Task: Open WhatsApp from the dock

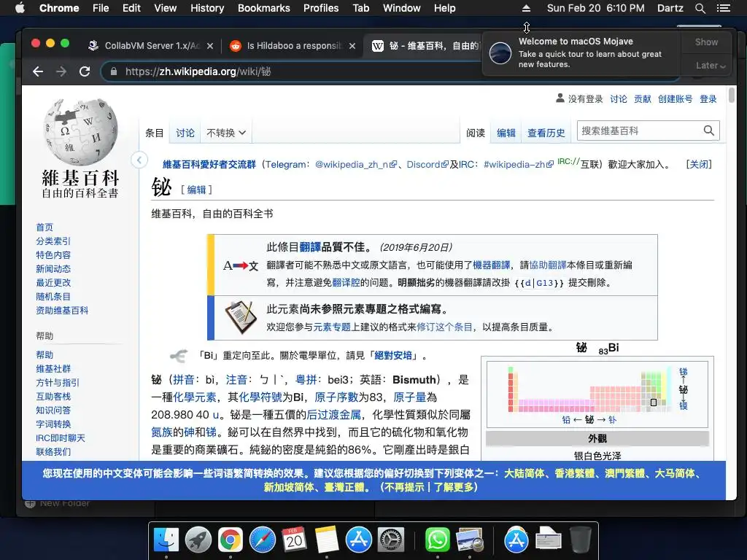Action: [x=438, y=540]
